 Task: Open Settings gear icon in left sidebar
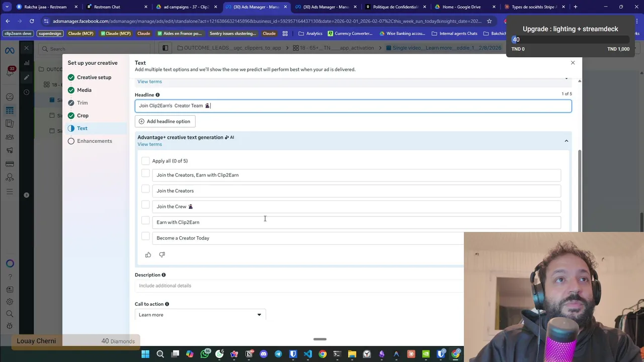pyautogui.click(x=10, y=302)
